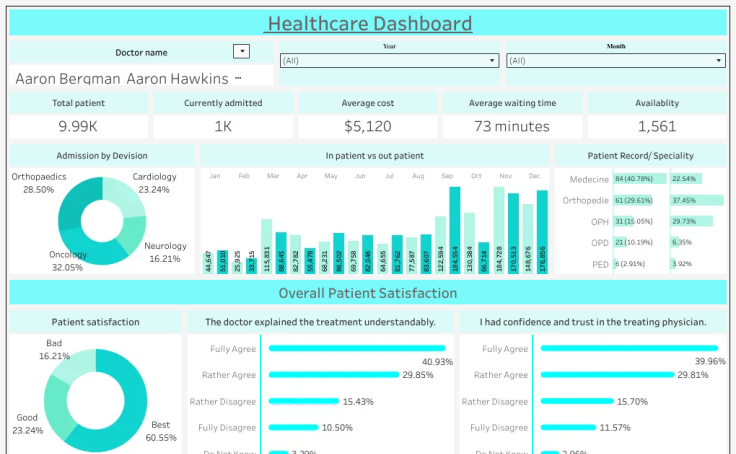Click the OPH 29.73% bar
Screen dimensions: 736x454
(692, 221)
